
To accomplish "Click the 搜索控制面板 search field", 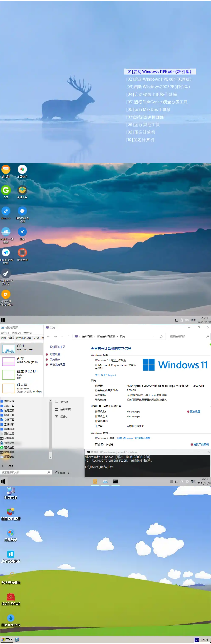I will click(187, 337).
